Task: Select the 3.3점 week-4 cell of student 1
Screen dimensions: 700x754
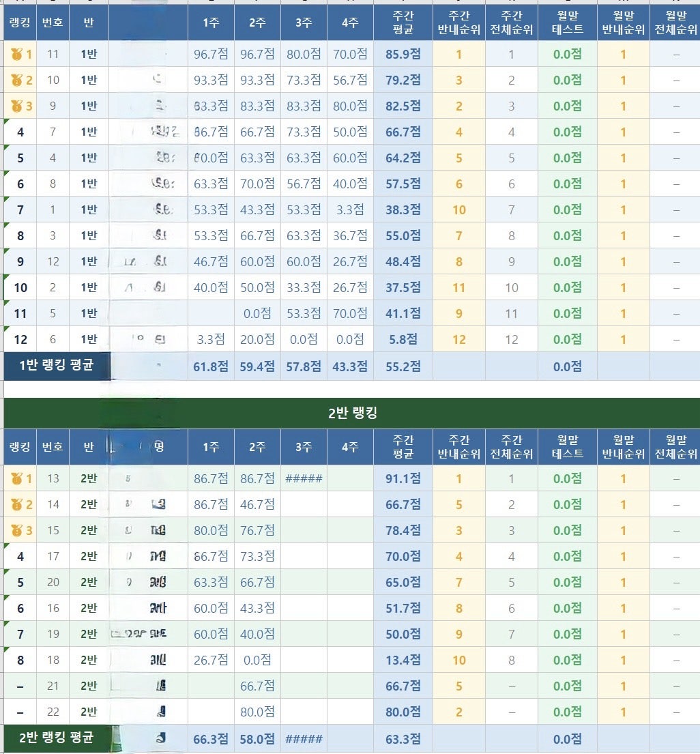Action: [350, 209]
